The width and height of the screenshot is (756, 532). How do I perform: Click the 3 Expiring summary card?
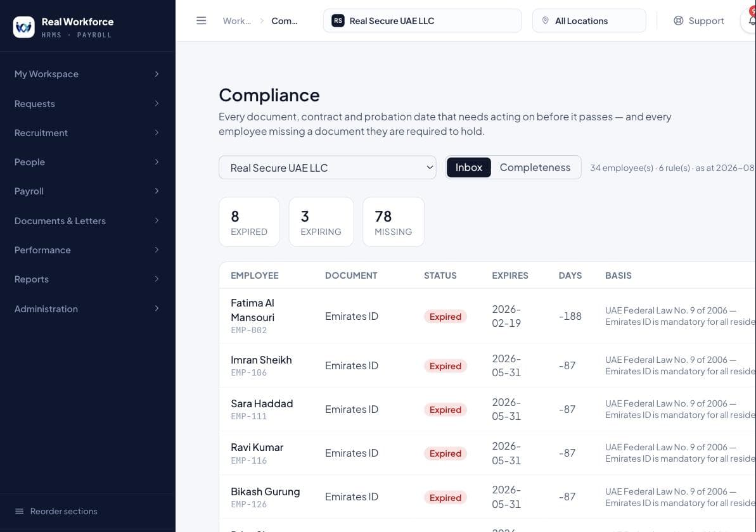pos(321,222)
